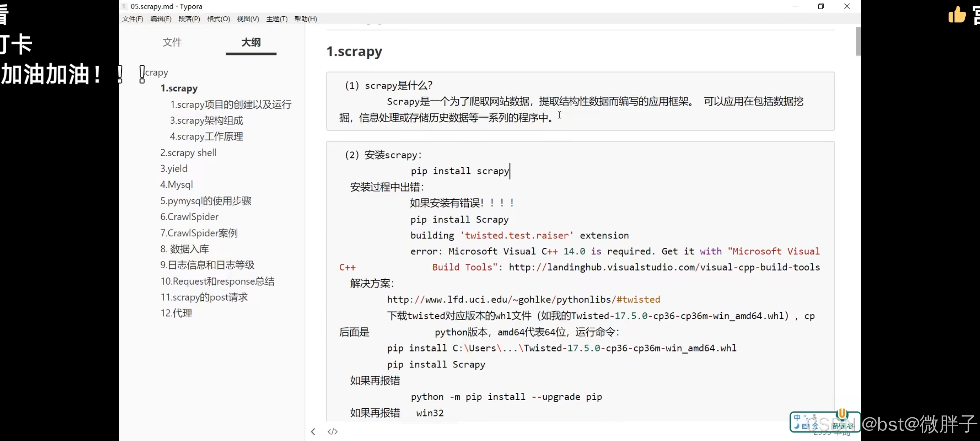The height and width of the screenshot is (441, 980).
Task: Click the 'twisted.test.raiser' string in the code
Action: [x=517, y=236]
